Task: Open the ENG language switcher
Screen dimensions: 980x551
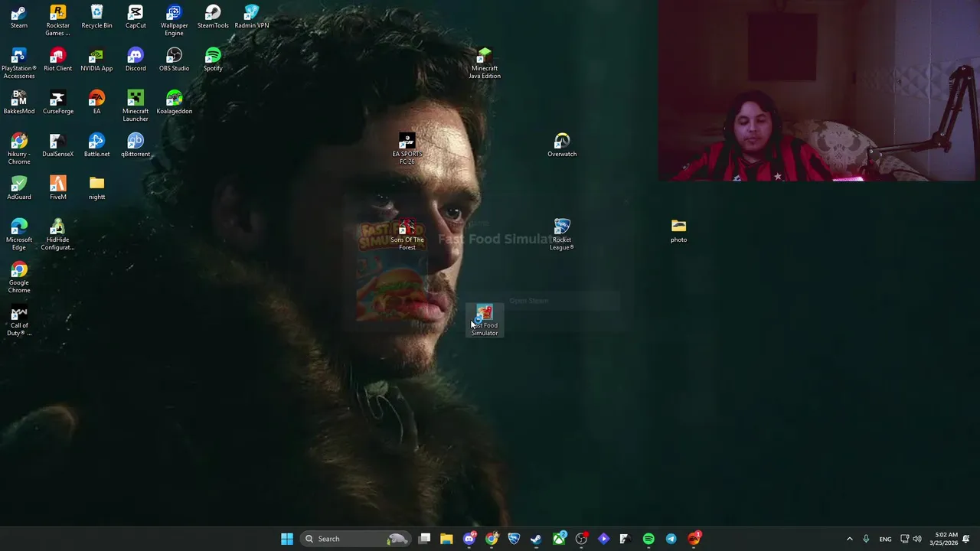Action: pyautogui.click(x=885, y=539)
